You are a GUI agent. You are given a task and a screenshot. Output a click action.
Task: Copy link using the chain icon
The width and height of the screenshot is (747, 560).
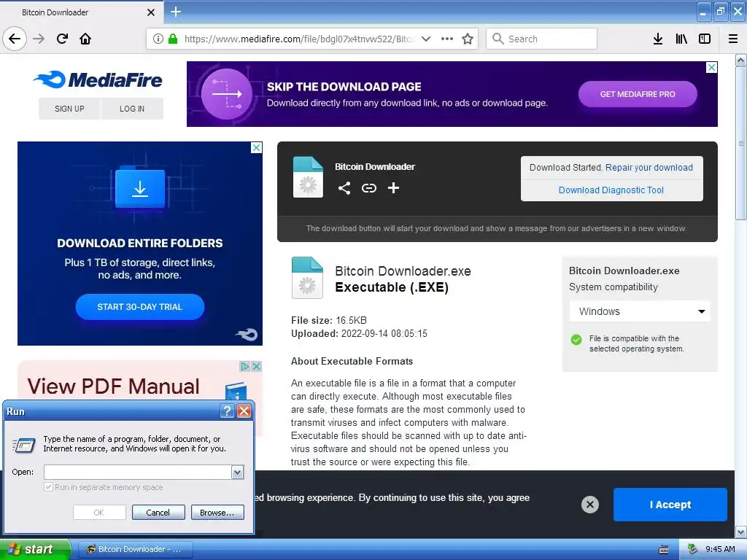(x=368, y=188)
